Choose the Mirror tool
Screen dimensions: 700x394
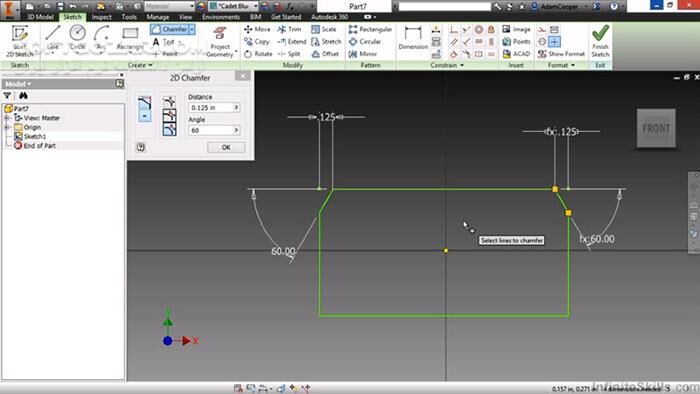363,54
